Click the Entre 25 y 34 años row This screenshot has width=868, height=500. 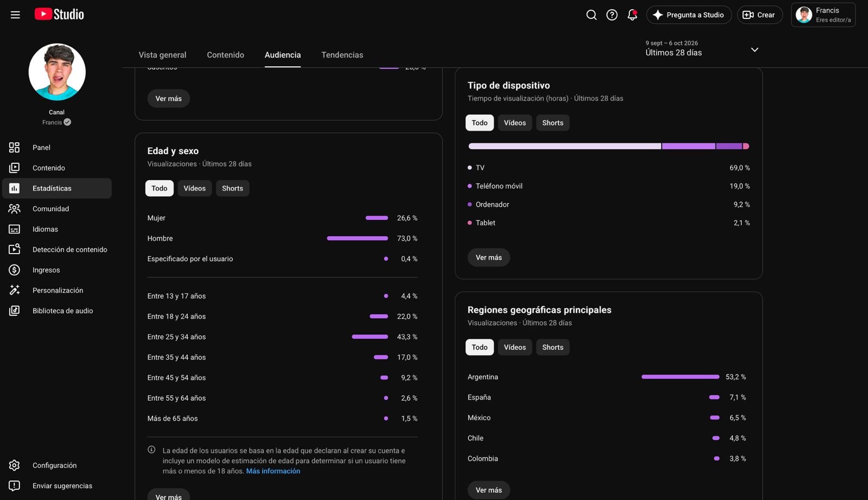coord(283,337)
